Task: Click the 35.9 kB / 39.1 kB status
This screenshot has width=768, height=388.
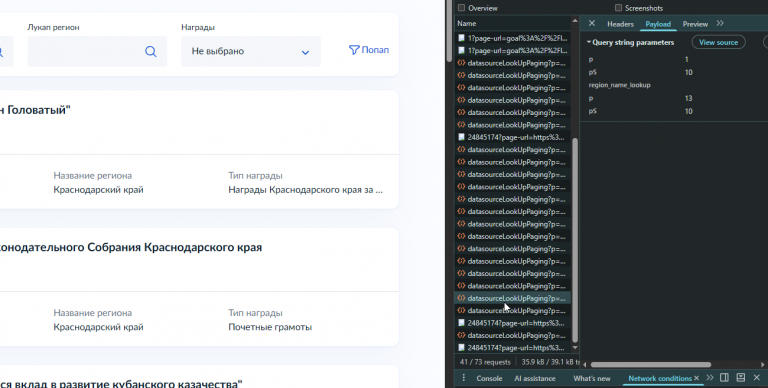Action: 551,362
